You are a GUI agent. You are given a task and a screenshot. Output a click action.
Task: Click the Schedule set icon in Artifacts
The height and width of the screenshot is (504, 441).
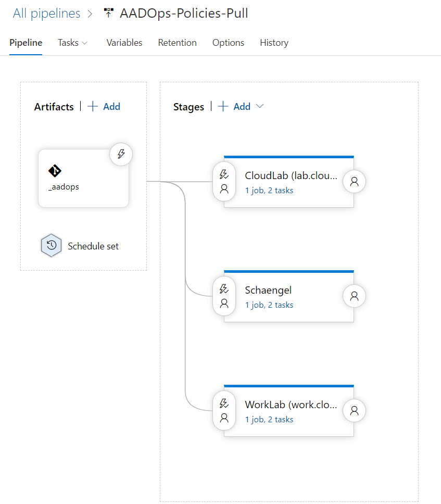pos(51,245)
